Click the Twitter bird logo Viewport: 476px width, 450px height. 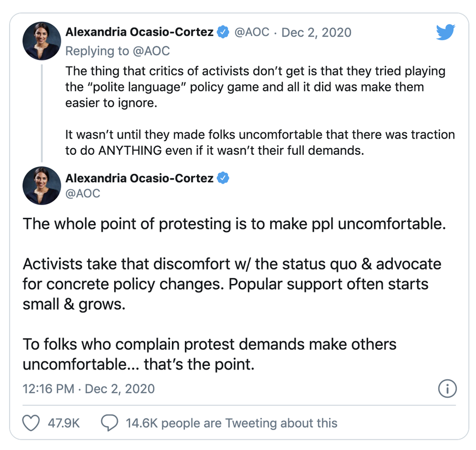(445, 33)
